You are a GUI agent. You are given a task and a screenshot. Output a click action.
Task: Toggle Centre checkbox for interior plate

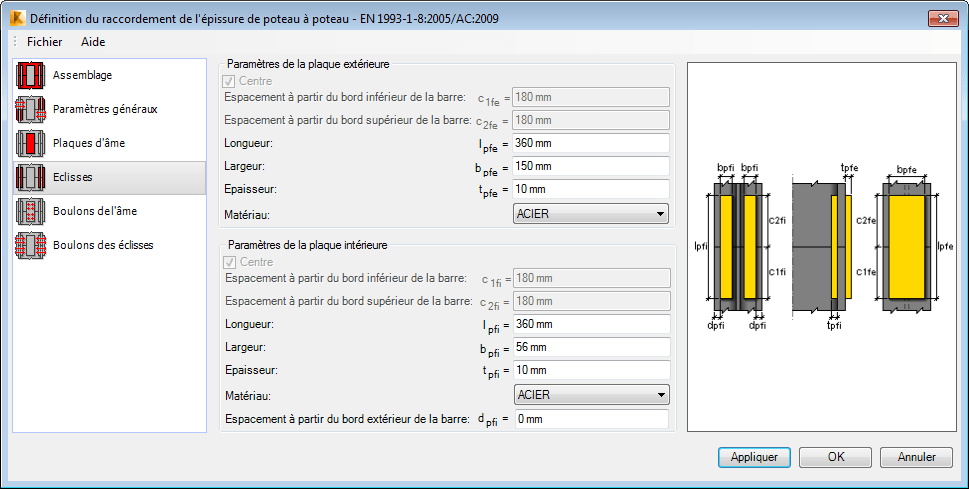pos(229,262)
